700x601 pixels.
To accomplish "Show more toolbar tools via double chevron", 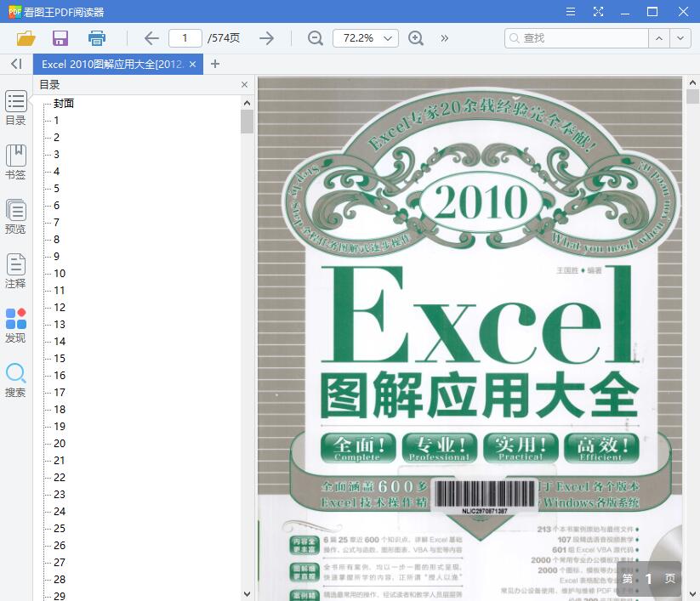I will pyautogui.click(x=444, y=38).
